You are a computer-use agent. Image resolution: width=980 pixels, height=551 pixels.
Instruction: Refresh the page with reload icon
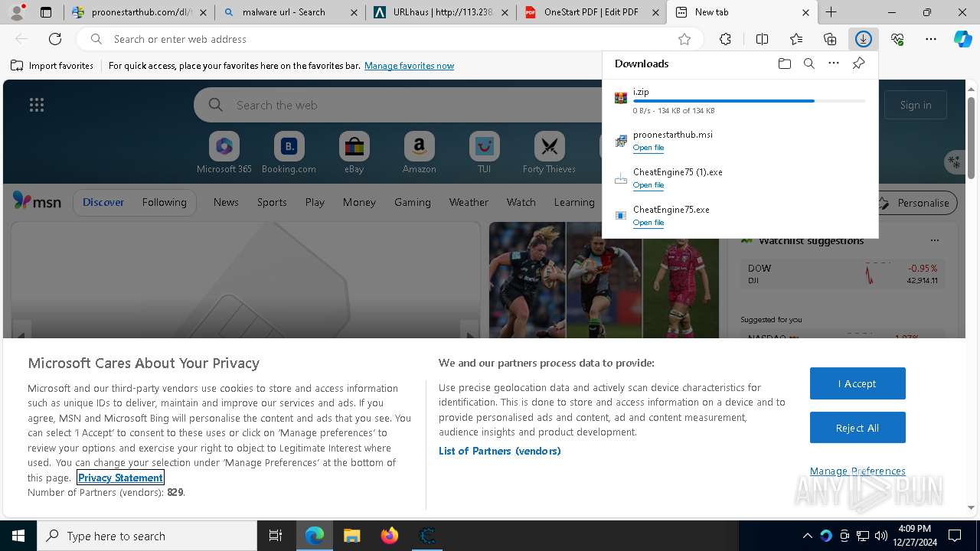coord(55,39)
